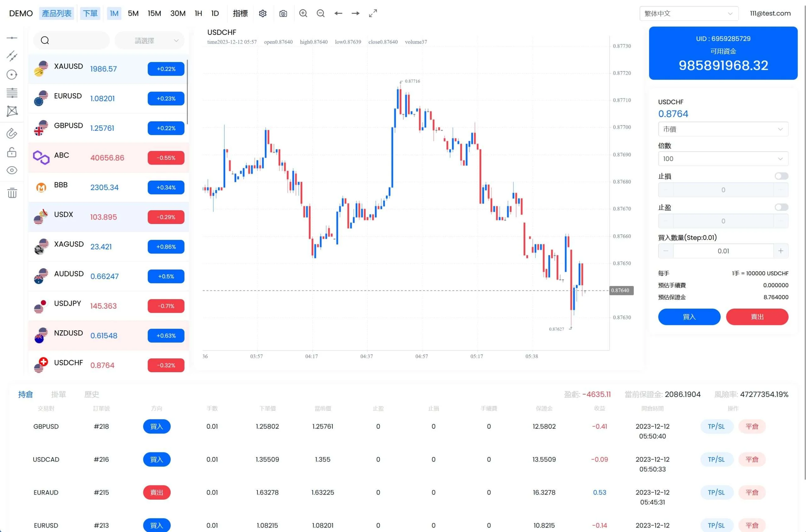Open the 市價 order type dropdown

[723, 129]
